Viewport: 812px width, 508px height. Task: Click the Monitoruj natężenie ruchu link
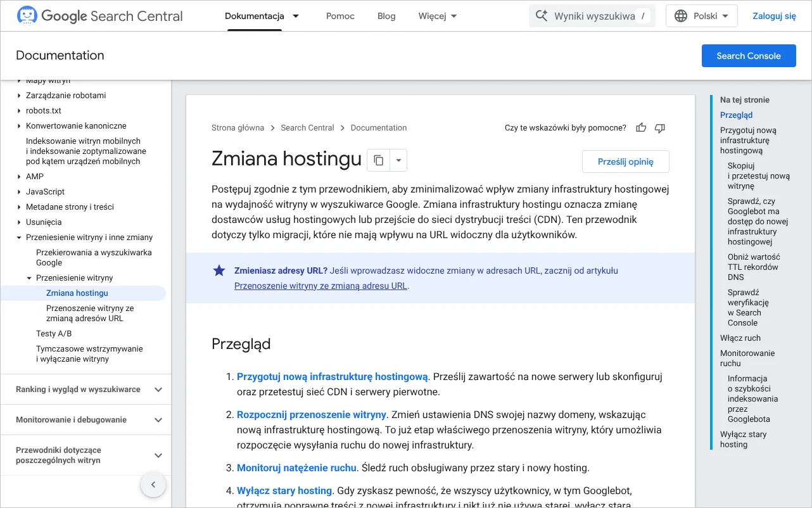[x=296, y=468]
